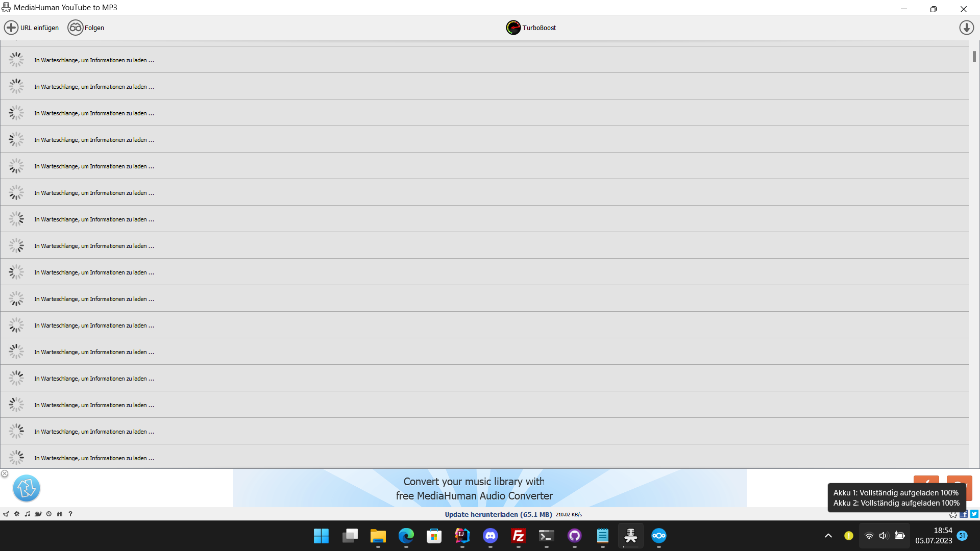Open FileZilla from the taskbar
The image size is (980, 551).
pyautogui.click(x=518, y=536)
